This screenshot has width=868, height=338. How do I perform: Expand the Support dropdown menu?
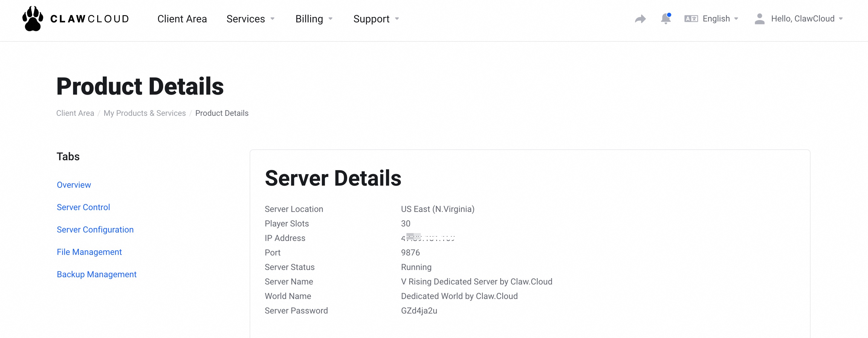[376, 19]
